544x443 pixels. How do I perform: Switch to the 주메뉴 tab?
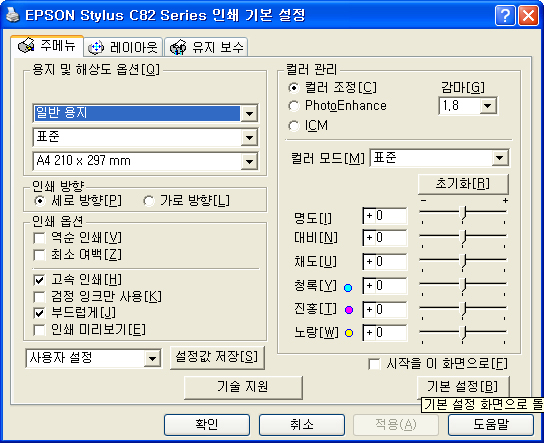click(x=47, y=45)
